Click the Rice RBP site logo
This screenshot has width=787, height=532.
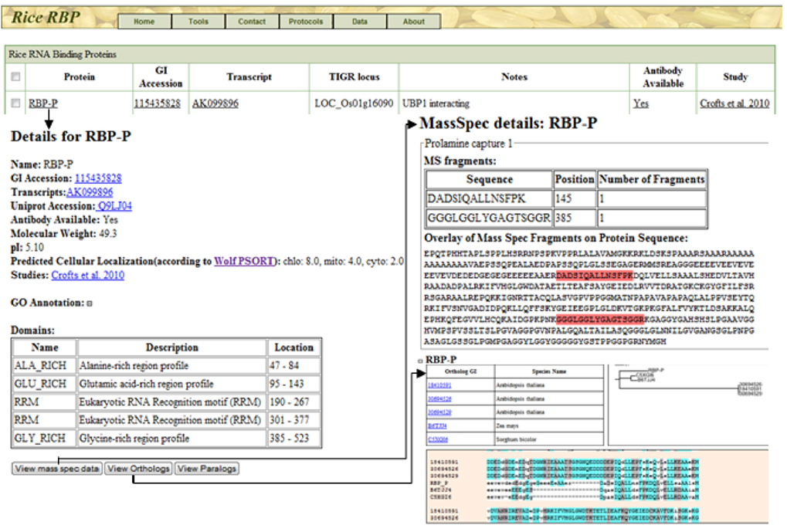(46, 17)
